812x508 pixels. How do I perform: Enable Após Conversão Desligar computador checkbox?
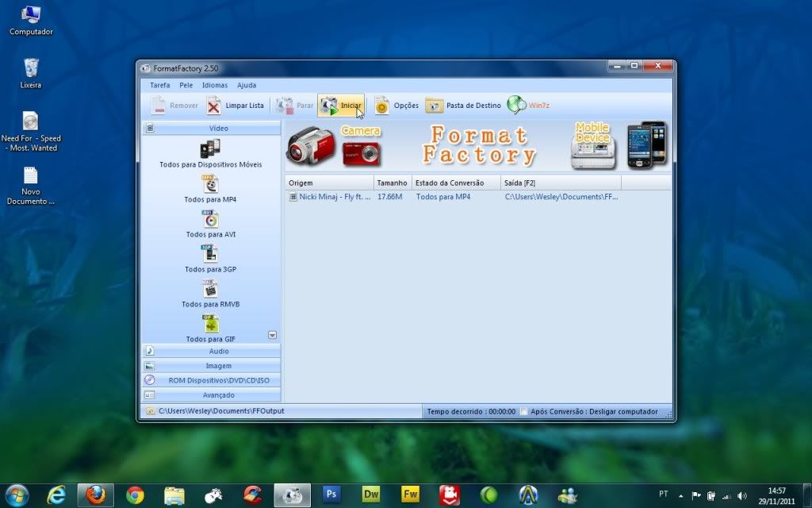click(523, 412)
